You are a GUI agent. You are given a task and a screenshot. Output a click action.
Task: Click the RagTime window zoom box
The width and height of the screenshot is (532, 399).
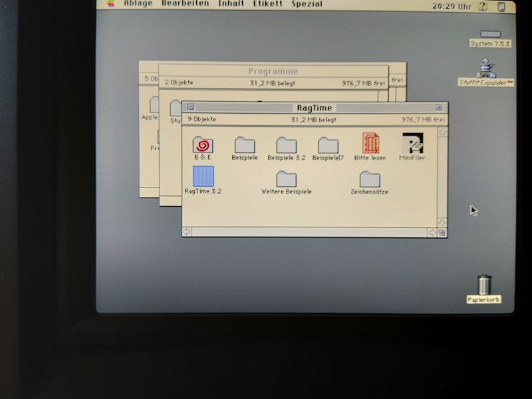[x=438, y=108]
